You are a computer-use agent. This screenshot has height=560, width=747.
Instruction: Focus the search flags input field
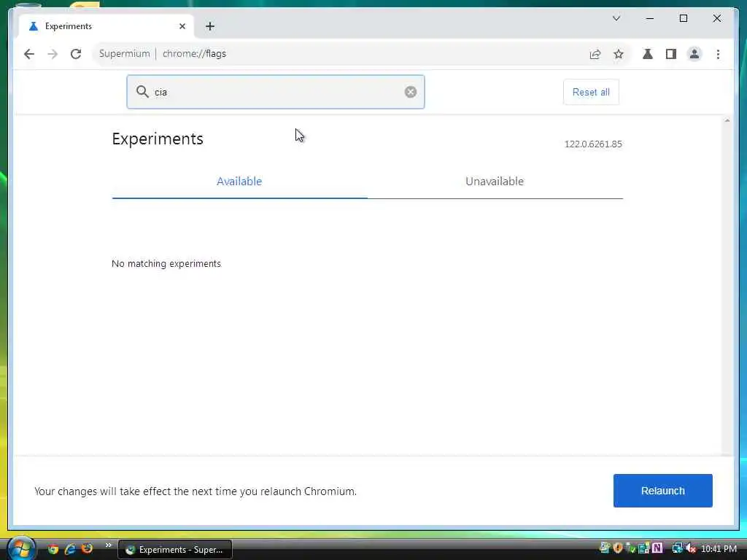pos(275,92)
